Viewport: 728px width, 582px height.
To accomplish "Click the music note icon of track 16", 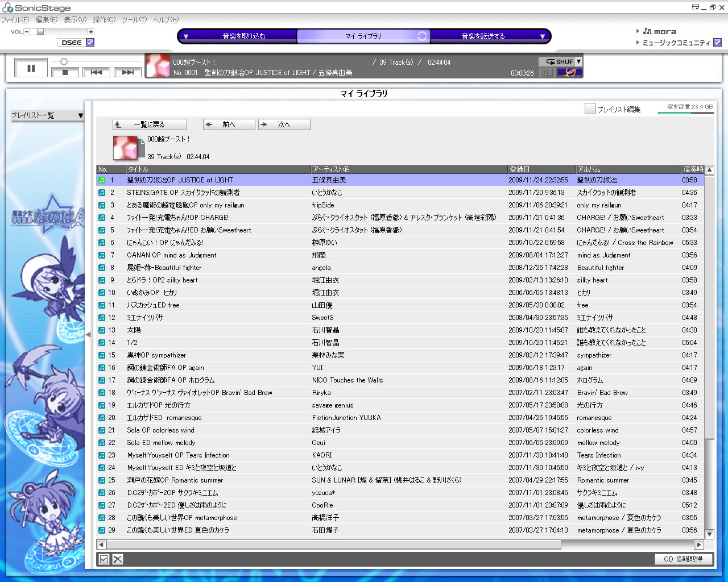I will tap(102, 368).
